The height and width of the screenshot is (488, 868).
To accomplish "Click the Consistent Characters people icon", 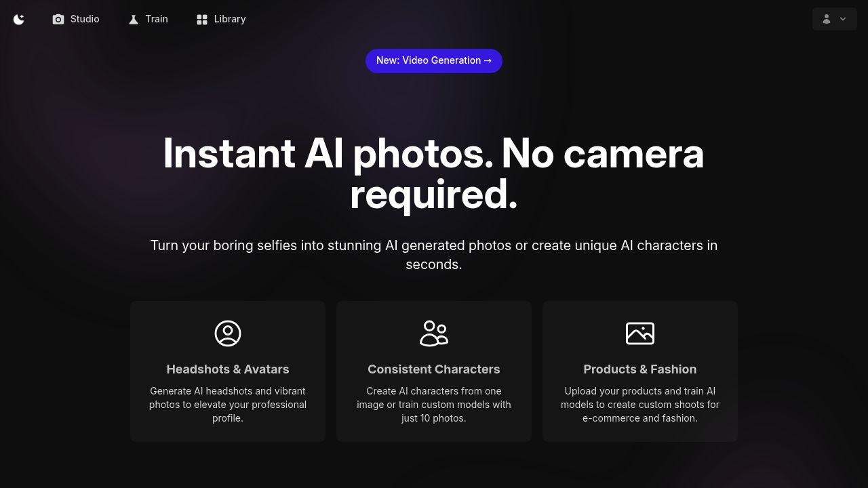I will click(434, 333).
